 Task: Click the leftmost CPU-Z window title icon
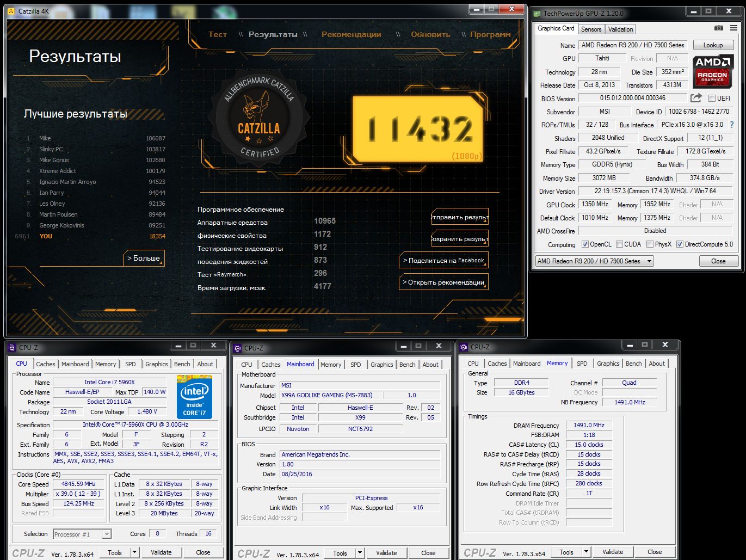[13, 347]
